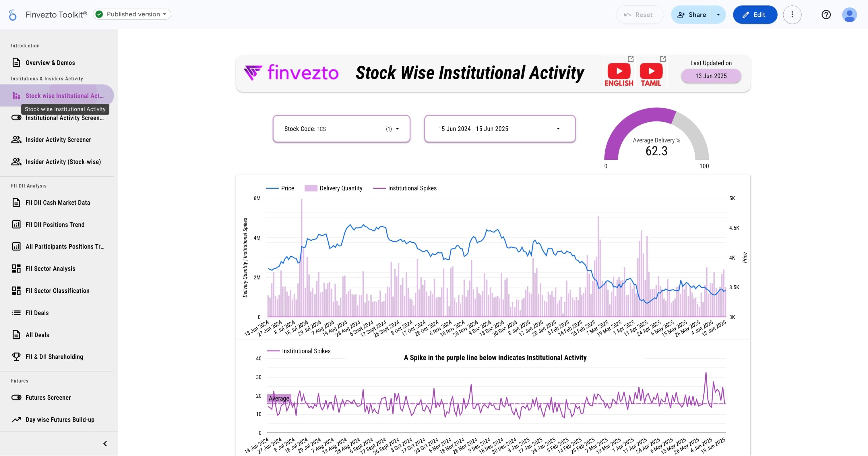Open the Stock Code TCS dropdown
This screenshot has height=456, width=868.
341,129
